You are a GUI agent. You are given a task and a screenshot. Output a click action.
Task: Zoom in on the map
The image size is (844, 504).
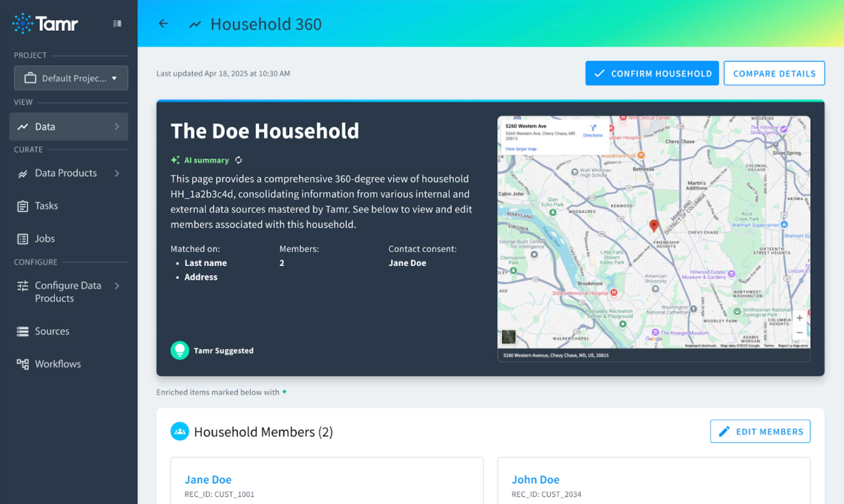[x=800, y=318]
